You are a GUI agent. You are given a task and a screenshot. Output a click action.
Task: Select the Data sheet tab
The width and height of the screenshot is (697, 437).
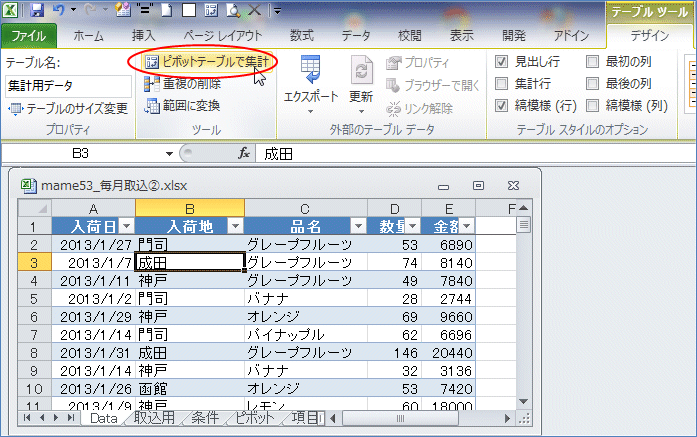[x=104, y=418]
